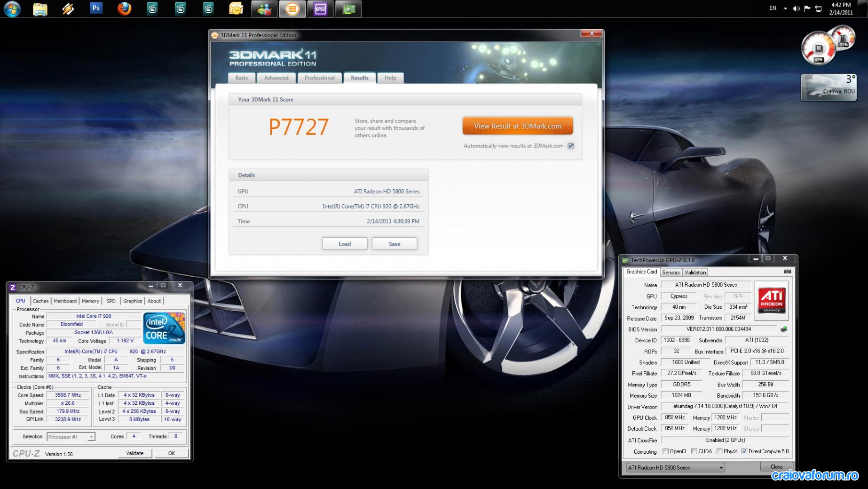This screenshot has width=868, height=489.
Task: Switch to Windows Live Messenger taskbar button
Action: coord(264,8)
